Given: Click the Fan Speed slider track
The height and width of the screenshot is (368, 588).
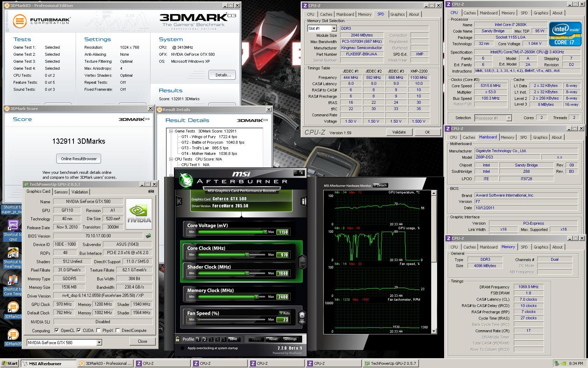Looking at the screenshot, I should coord(231,319).
